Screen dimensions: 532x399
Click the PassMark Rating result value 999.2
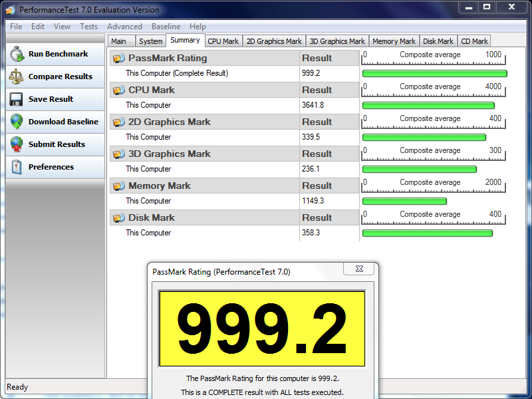tap(311, 73)
